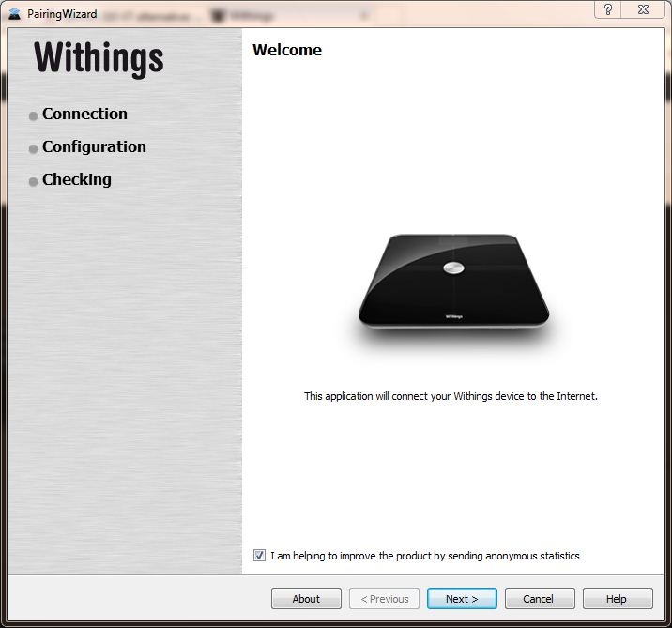Click the Withings logo in sidebar
Screen dimensions: 672x628
tap(99, 58)
